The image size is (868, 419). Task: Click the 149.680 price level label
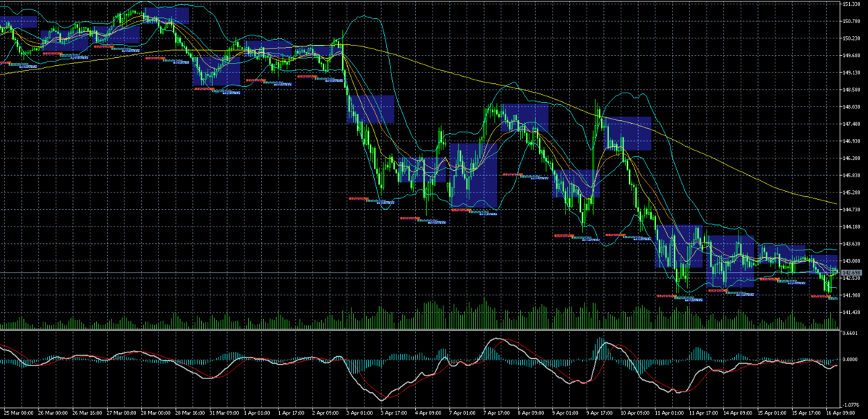(x=852, y=56)
